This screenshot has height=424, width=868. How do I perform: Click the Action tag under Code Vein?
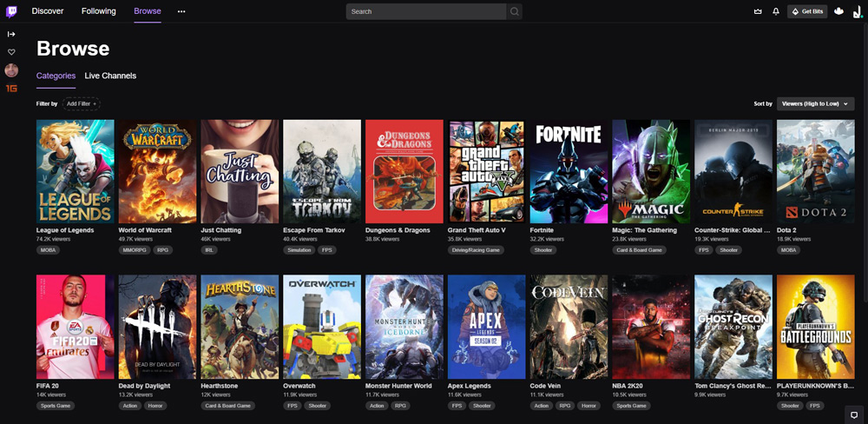(x=542, y=406)
